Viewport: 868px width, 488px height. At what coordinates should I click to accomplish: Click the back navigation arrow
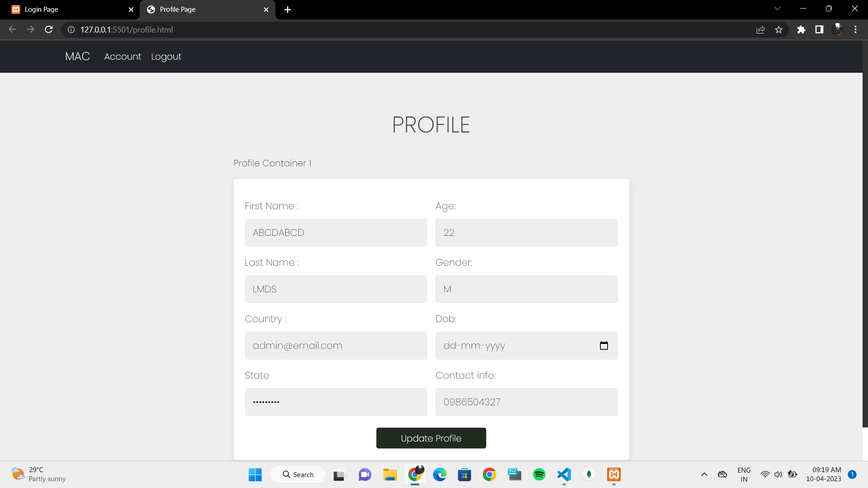(x=12, y=29)
